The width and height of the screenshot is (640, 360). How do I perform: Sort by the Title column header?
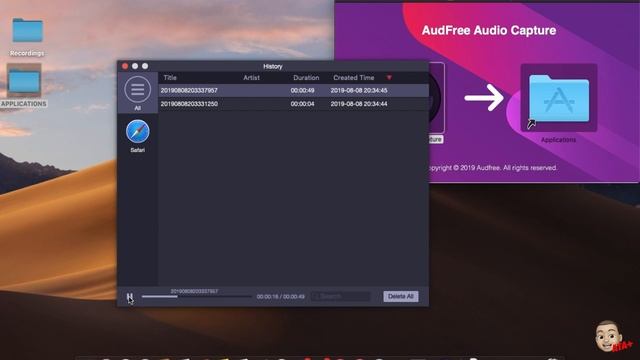[x=170, y=78]
